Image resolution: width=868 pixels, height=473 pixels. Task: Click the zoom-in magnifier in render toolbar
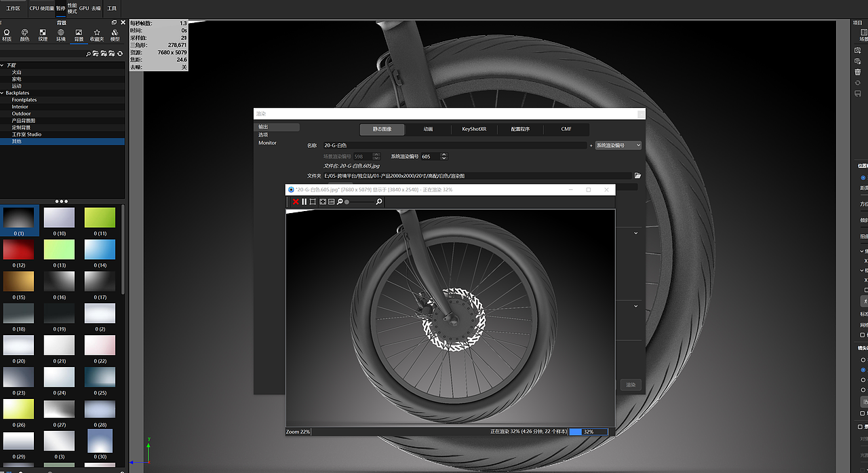tap(379, 202)
